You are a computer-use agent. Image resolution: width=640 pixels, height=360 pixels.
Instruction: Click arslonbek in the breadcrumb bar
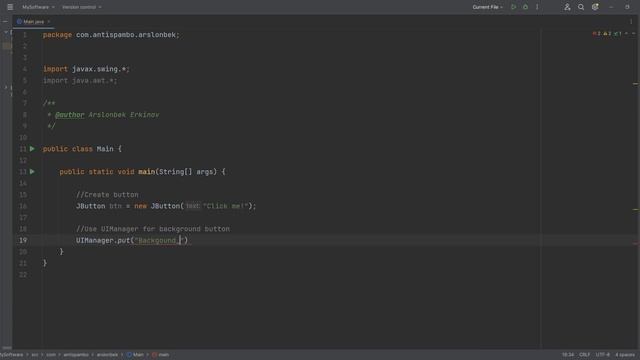click(x=107, y=355)
